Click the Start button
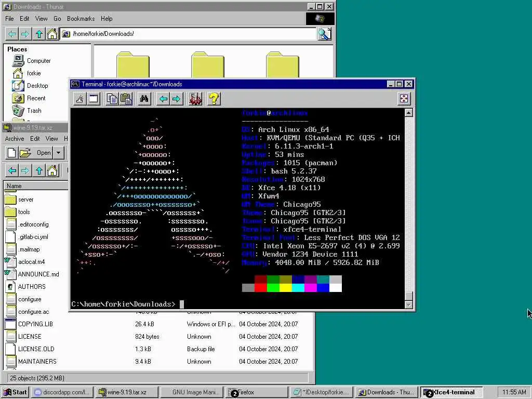The width and height of the screenshot is (532, 399). point(15,392)
